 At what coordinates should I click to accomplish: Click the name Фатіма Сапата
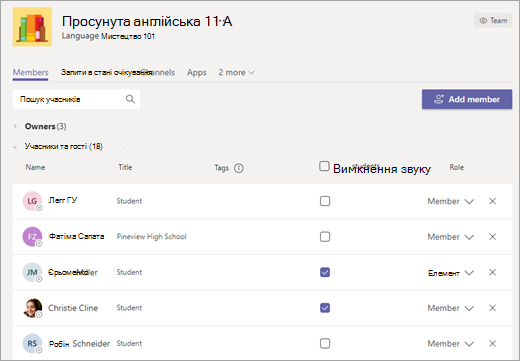[76, 236]
